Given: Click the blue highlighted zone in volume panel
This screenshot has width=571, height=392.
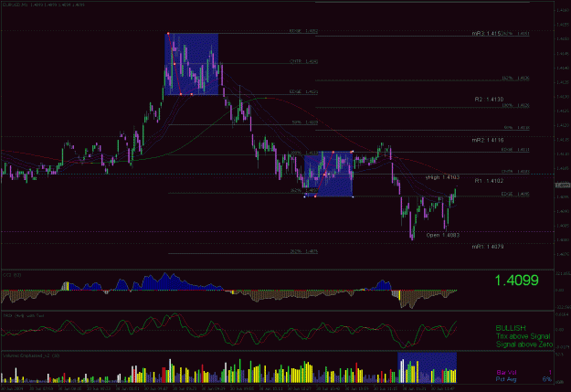Looking at the screenshot, I should tap(428, 367).
